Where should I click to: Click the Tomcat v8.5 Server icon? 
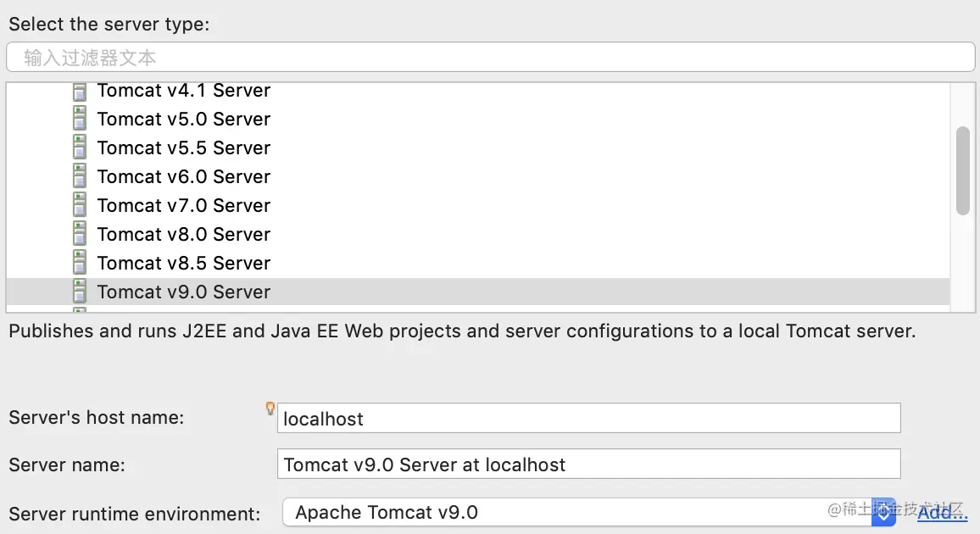[x=80, y=264]
